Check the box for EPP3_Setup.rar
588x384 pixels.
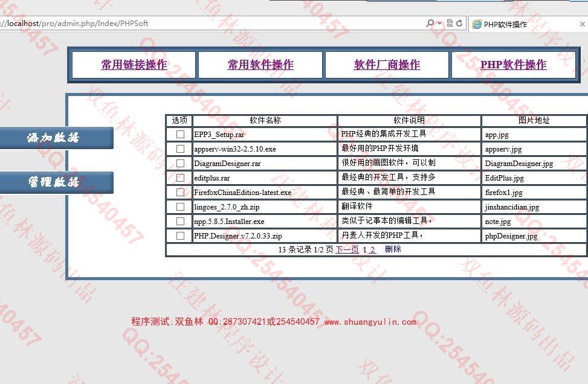[x=180, y=134]
